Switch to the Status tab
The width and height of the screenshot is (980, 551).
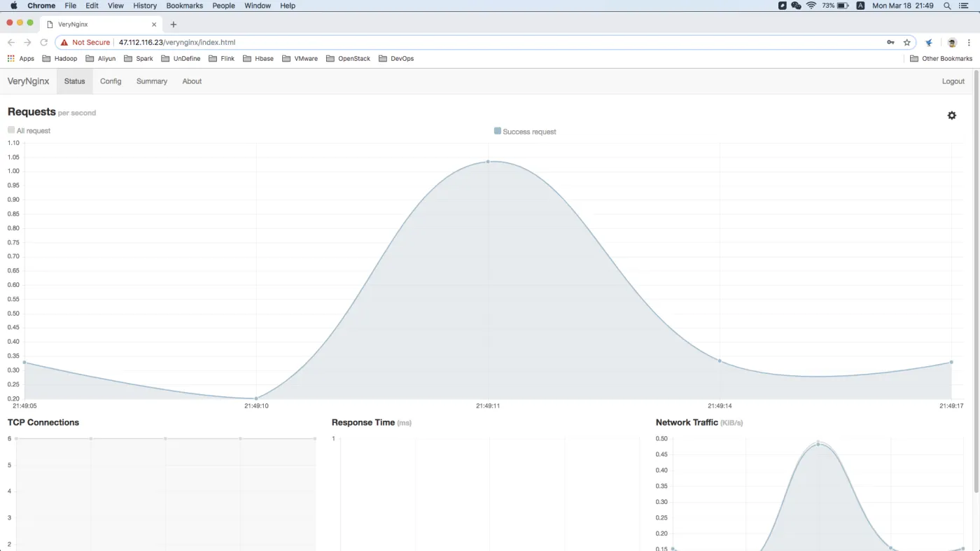75,81
